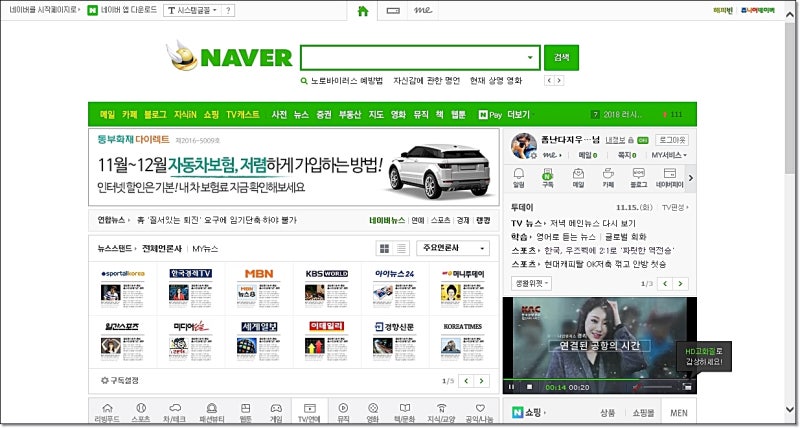Viewport: 800px width, 428px height.
Task: Open the KOREA TIMES news stand thumbnail
Action: (x=463, y=340)
